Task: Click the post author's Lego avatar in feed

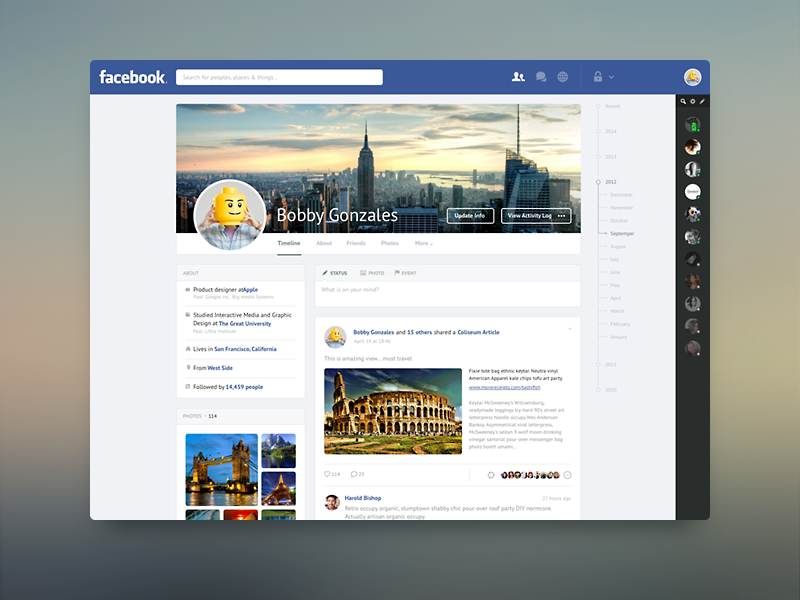Action: pyautogui.click(x=335, y=337)
